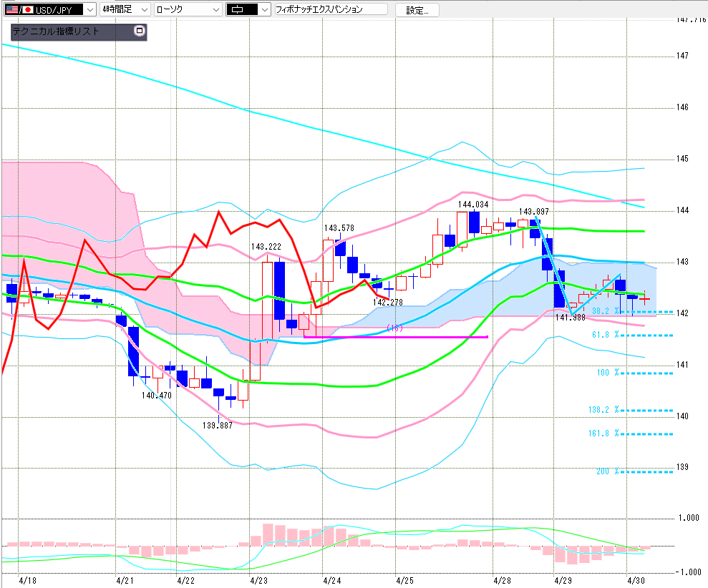Click the (16) label above magenta line
Screen dimensions: 708x588
coord(395,328)
